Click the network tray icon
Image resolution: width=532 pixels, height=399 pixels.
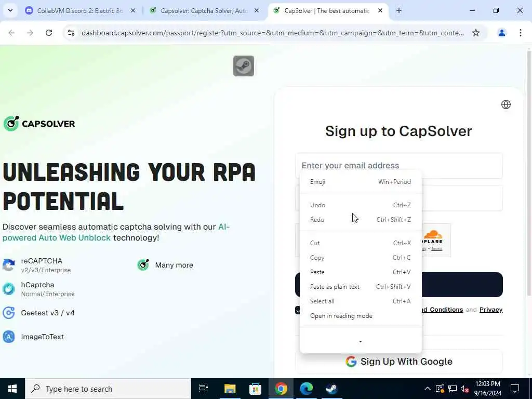coord(453,389)
